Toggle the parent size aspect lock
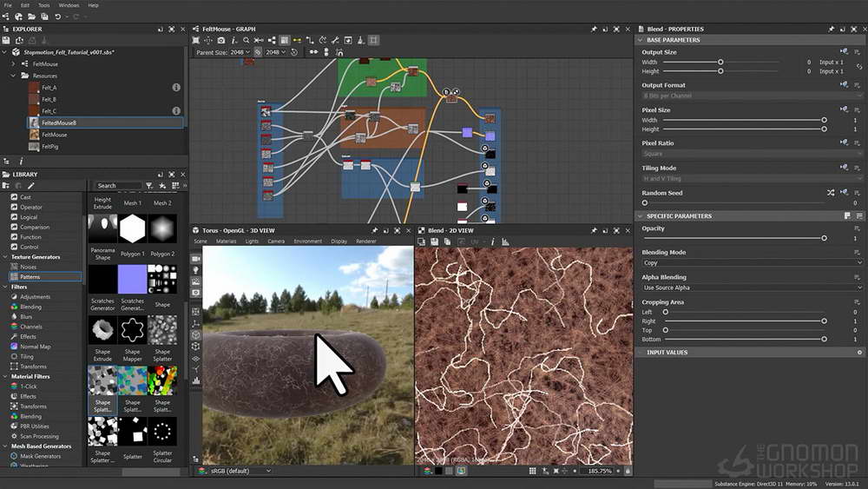 pos(258,52)
